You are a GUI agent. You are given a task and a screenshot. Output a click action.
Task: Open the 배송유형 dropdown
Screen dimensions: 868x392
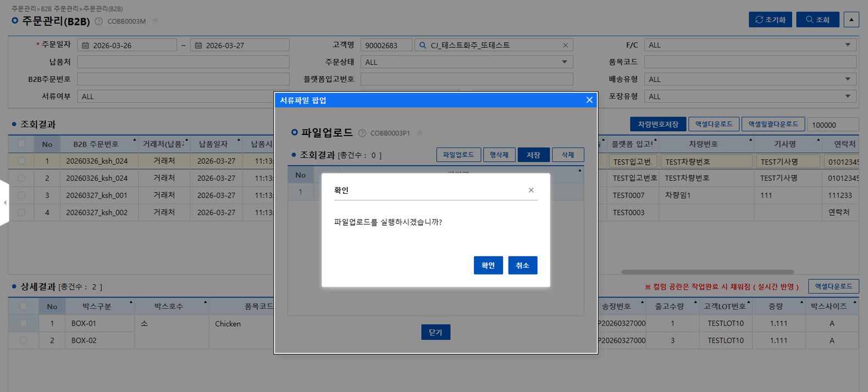coord(750,79)
